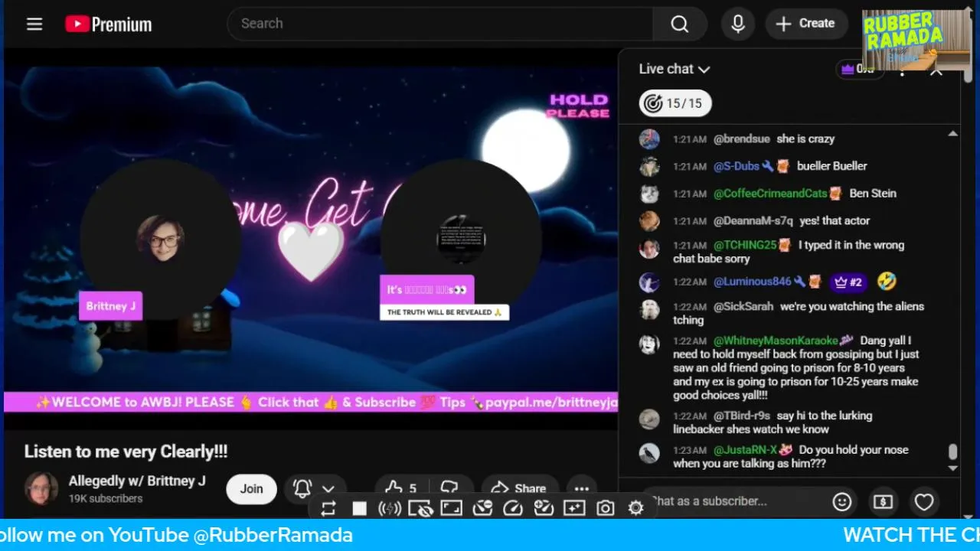Expand notification options chevron beside the bell
This screenshot has width=980, height=551.
pyautogui.click(x=328, y=489)
